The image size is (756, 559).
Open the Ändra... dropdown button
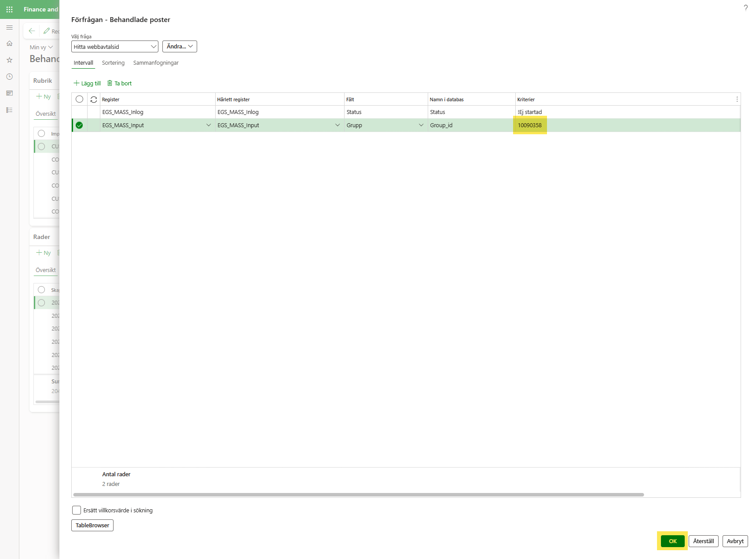(x=180, y=47)
